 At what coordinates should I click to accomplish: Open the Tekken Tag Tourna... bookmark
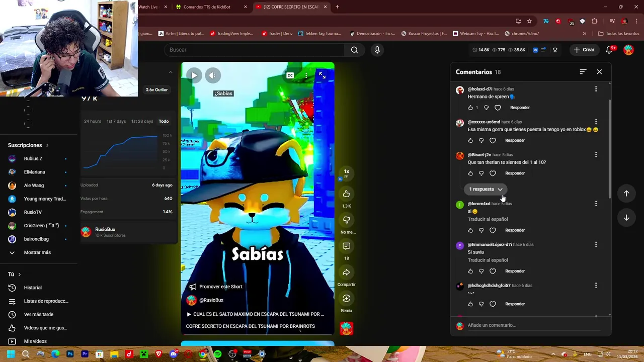click(319, 34)
